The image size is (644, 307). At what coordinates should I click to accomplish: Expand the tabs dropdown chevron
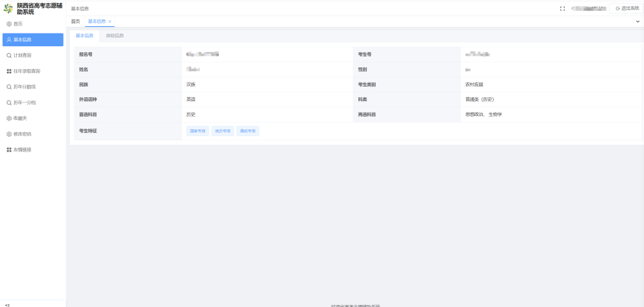[x=638, y=21]
